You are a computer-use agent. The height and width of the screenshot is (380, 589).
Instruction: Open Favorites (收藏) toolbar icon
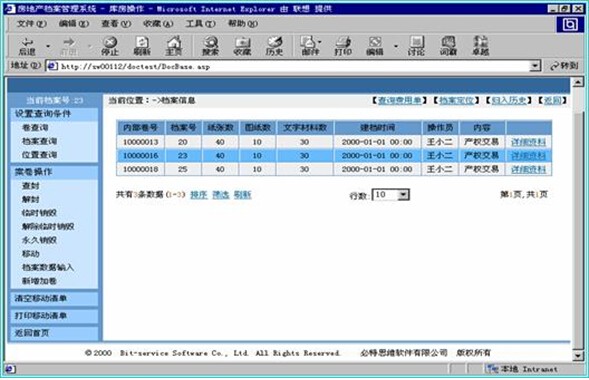[242, 46]
